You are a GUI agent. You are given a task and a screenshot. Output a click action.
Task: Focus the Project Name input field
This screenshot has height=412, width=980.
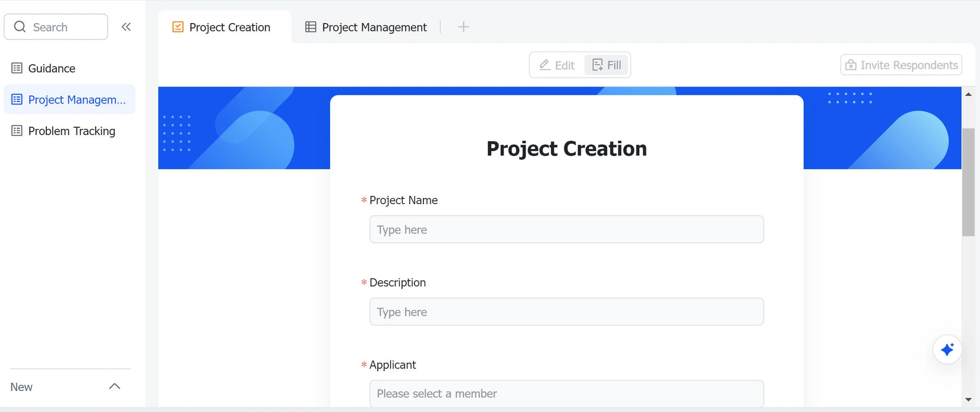coord(567,229)
